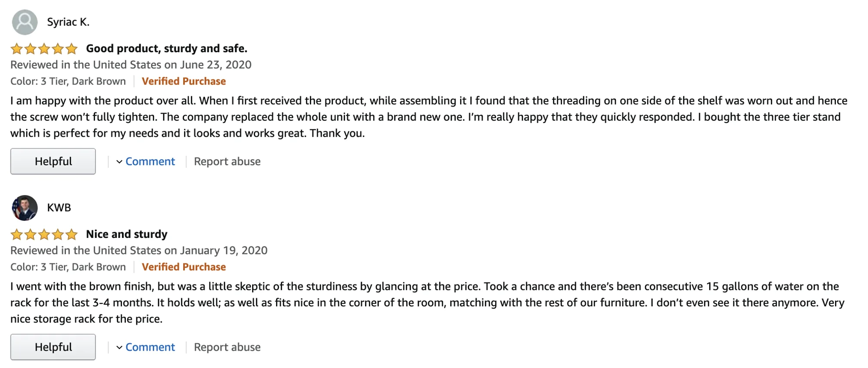
Task: Mark Syriac K.'s review as Helpful
Action: [x=53, y=161]
